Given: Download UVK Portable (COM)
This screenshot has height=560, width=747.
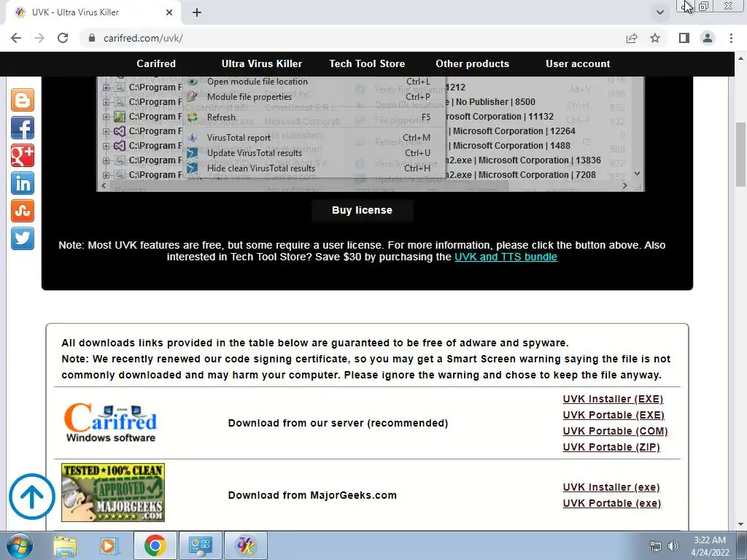Looking at the screenshot, I should click(615, 432).
